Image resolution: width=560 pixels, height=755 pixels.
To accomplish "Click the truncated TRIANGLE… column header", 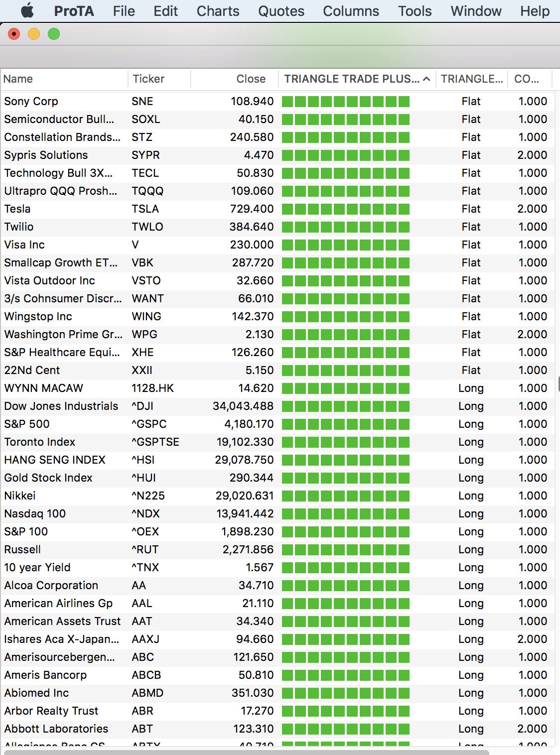I will [471, 79].
